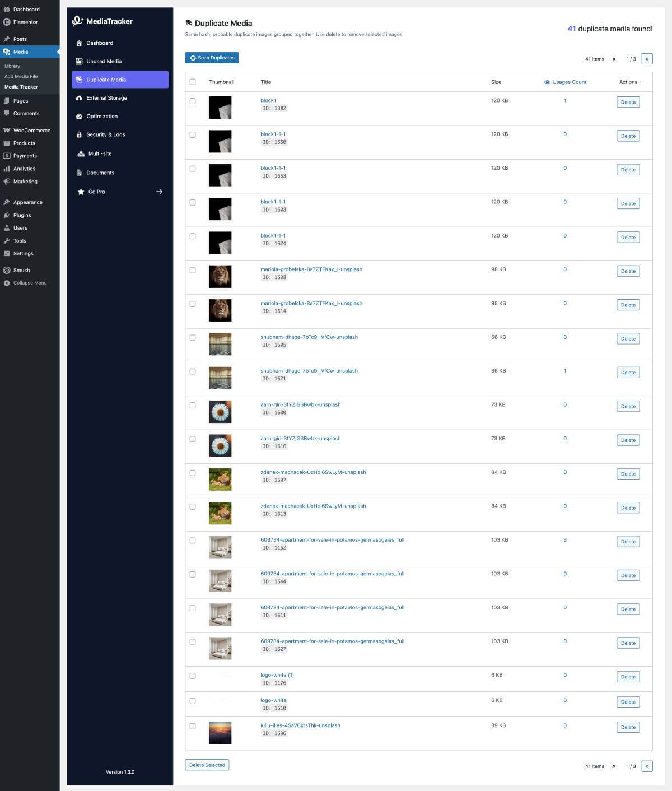The width and height of the screenshot is (672, 791).
Task: Click the Size column header
Action: pyautogui.click(x=496, y=82)
